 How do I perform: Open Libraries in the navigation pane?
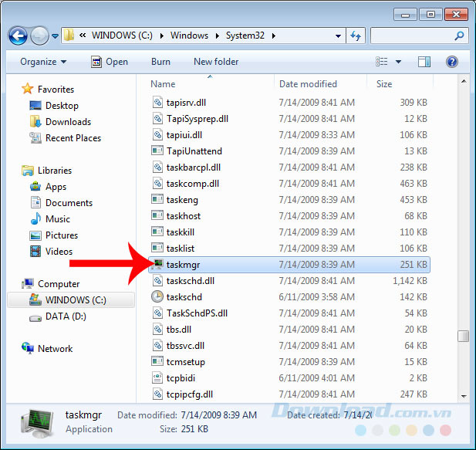pos(47,171)
